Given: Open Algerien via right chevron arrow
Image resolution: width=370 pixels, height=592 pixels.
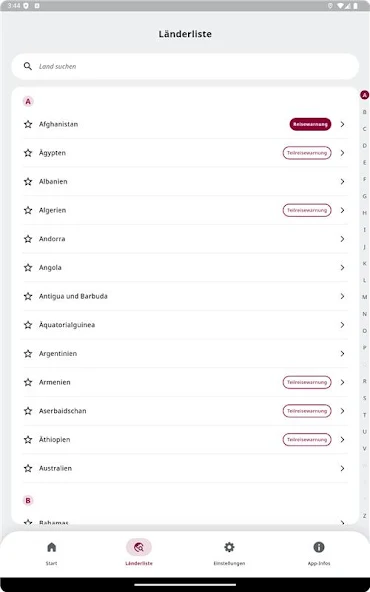Looking at the screenshot, I should click(x=342, y=210).
